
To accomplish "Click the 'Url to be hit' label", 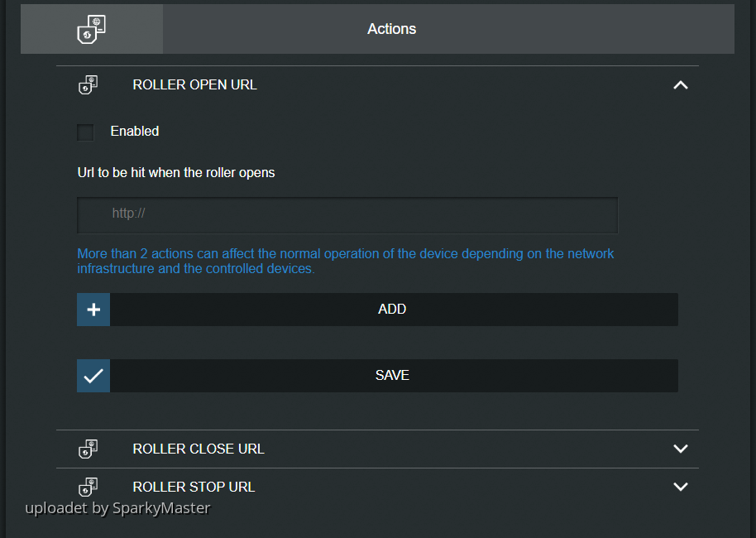I will pyautogui.click(x=176, y=173).
